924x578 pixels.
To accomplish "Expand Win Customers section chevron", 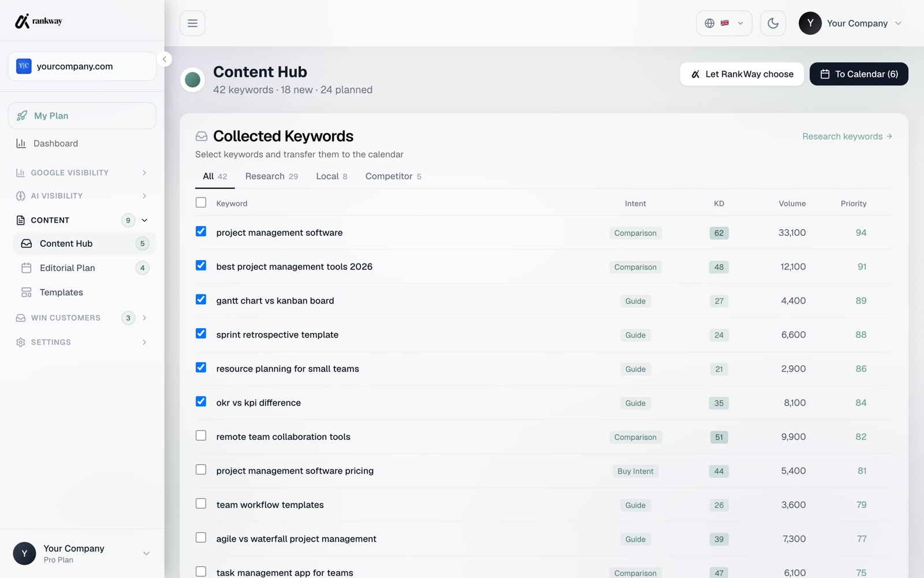I will 144,318.
